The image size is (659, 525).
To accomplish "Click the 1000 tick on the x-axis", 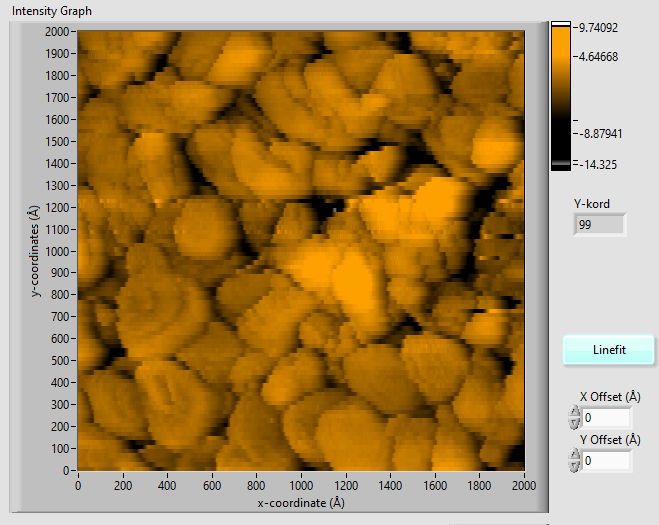I will click(300, 486).
